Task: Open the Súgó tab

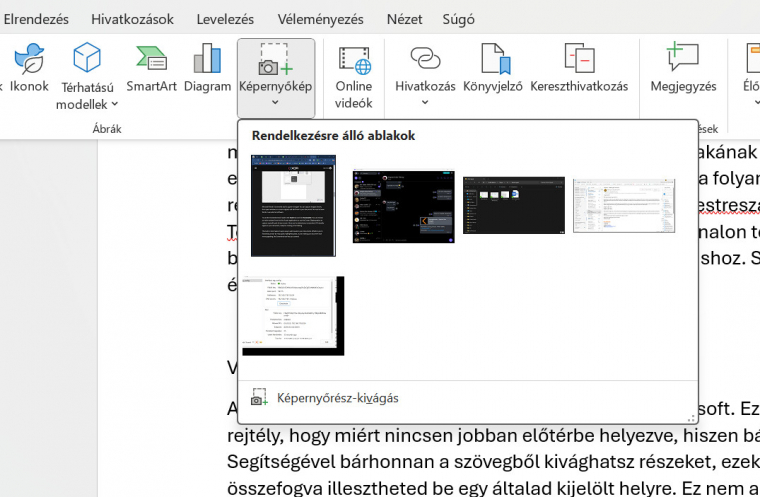Action: pos(458,19)
